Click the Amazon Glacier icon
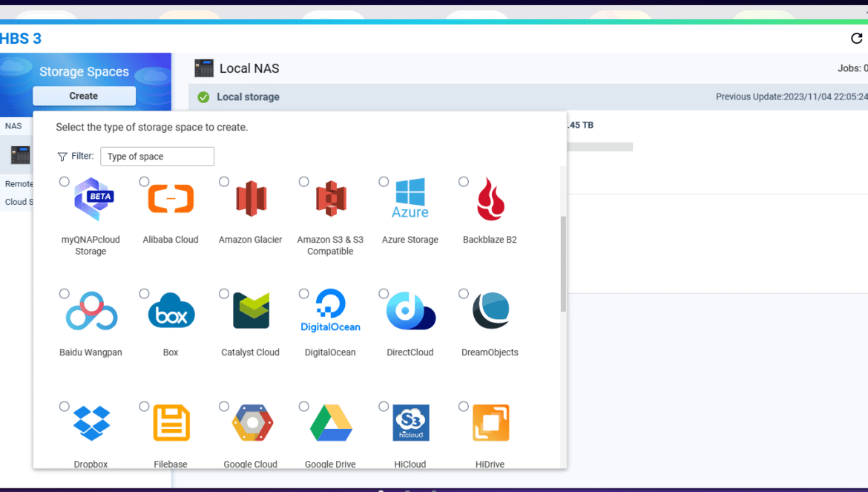Viewport: 868px width, 492px height. [x=251, y=198]
